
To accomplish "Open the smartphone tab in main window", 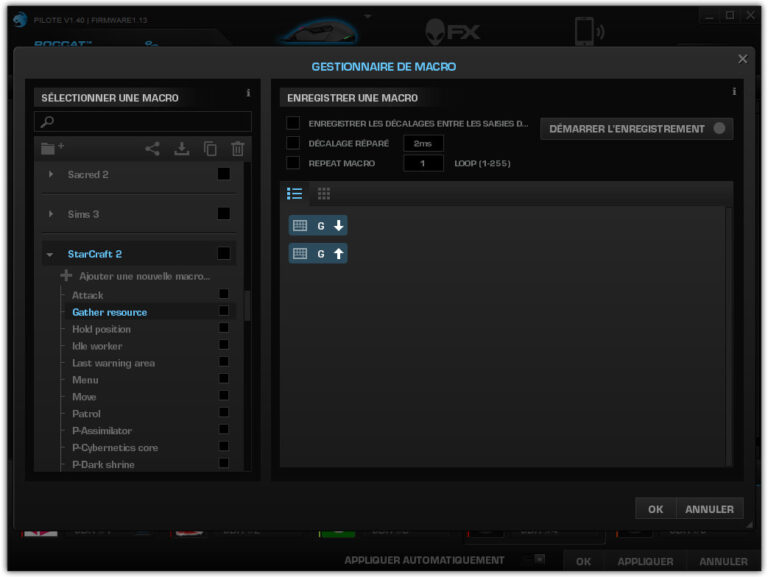I will [x=589, y=31].
